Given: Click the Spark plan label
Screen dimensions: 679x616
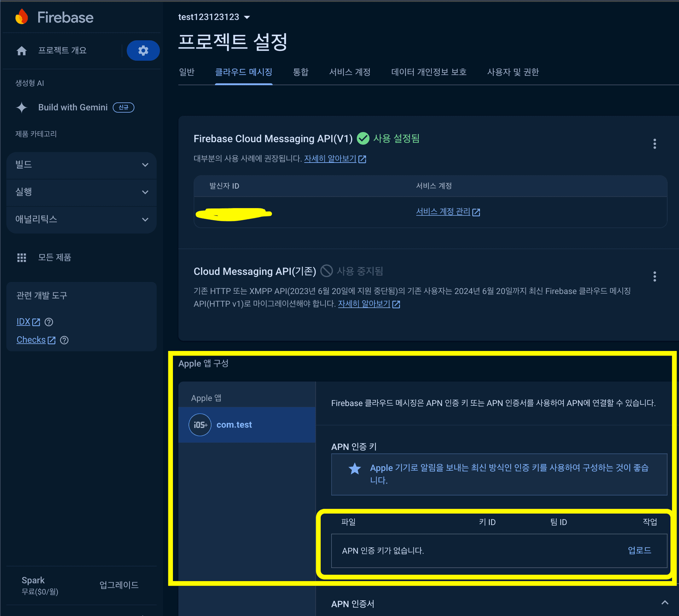Looking at the screenshot, I should (x=33, y=580).
